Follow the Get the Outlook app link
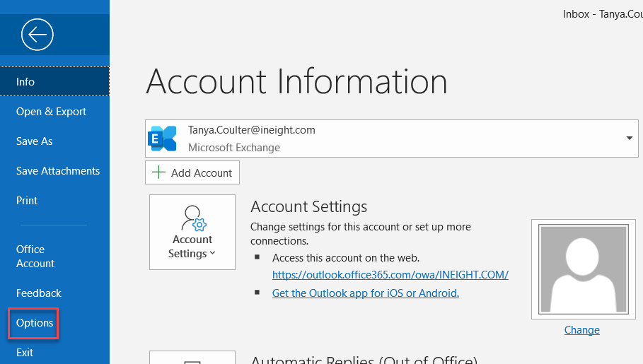The image size is (643, 364). click(366, 293)
